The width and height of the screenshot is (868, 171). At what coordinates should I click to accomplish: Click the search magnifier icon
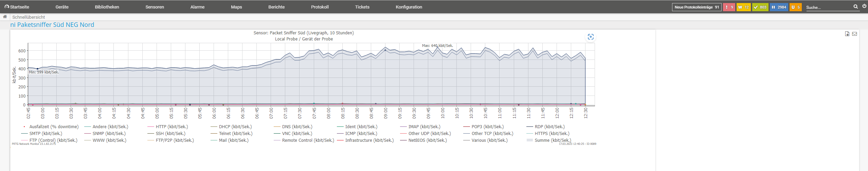pyautogui.click(x=855, y=6)
